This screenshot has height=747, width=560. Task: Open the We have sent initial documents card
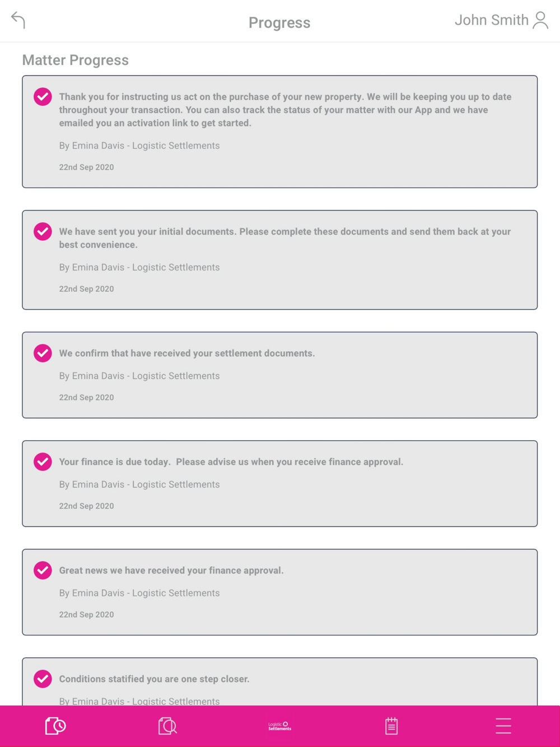(x=280, y=260)
